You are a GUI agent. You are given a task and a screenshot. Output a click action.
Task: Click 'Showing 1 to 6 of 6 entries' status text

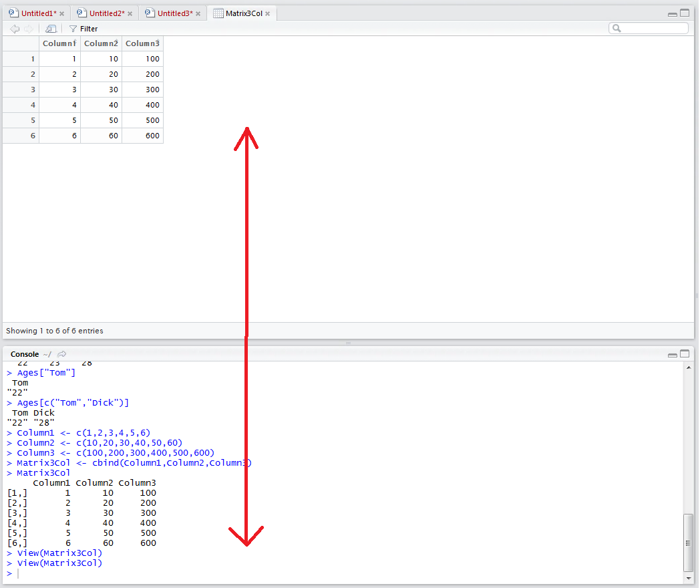coord(55,331)
